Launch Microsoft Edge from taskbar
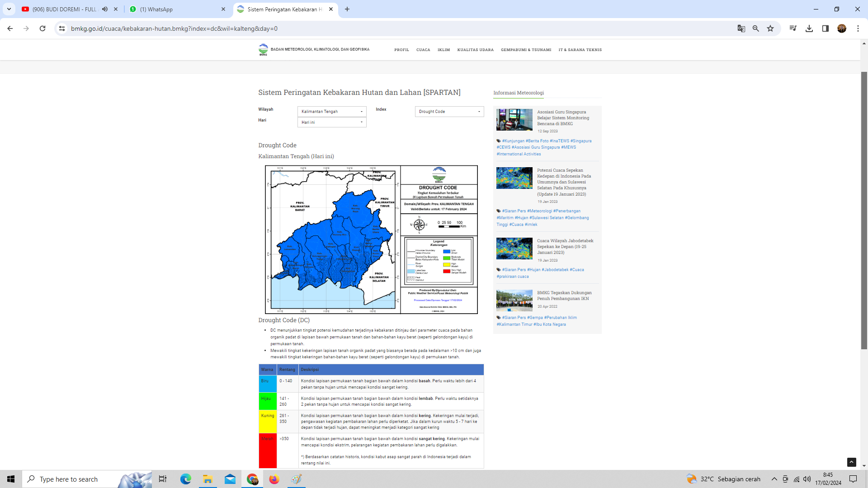Image resolution: width=868 pixels, height=488 pixels. coord(186,479)
